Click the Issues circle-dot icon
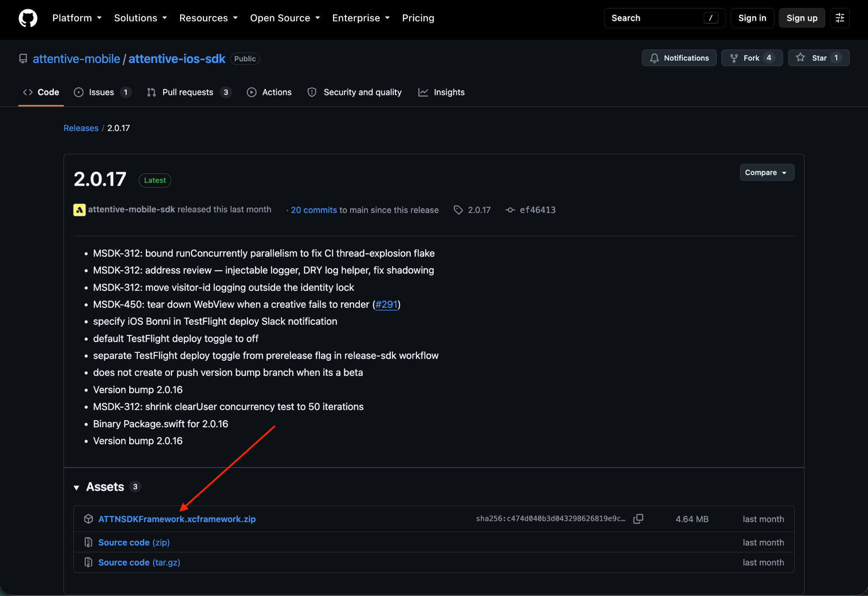Image resolution: width=868 pixels, height=596 pixels. pyautogui.click(x=78, y=92)
